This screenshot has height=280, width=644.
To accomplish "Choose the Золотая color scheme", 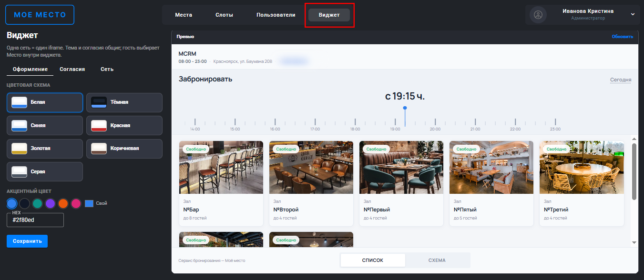I will [45, 148].
